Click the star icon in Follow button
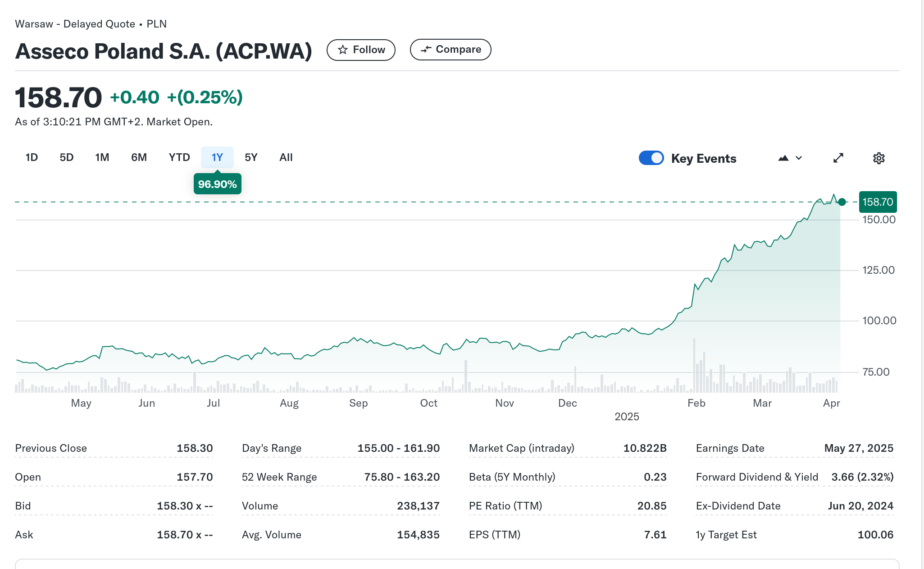This screenshot has height=569, width=924. [x=343, y=50]
